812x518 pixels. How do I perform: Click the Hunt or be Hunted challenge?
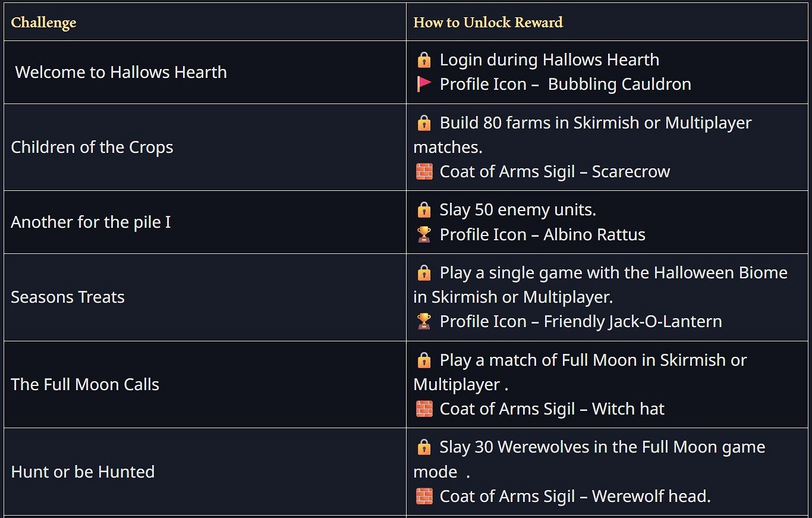(83, 472)
